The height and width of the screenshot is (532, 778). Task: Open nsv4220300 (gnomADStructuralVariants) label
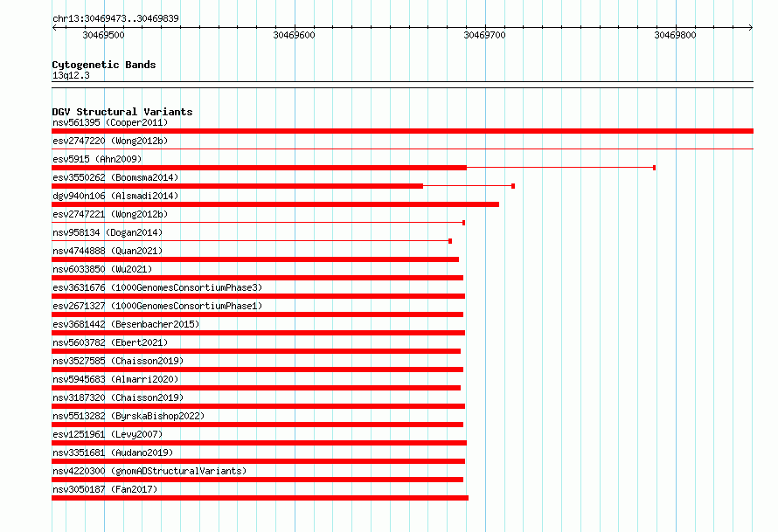tap(149, 471)
